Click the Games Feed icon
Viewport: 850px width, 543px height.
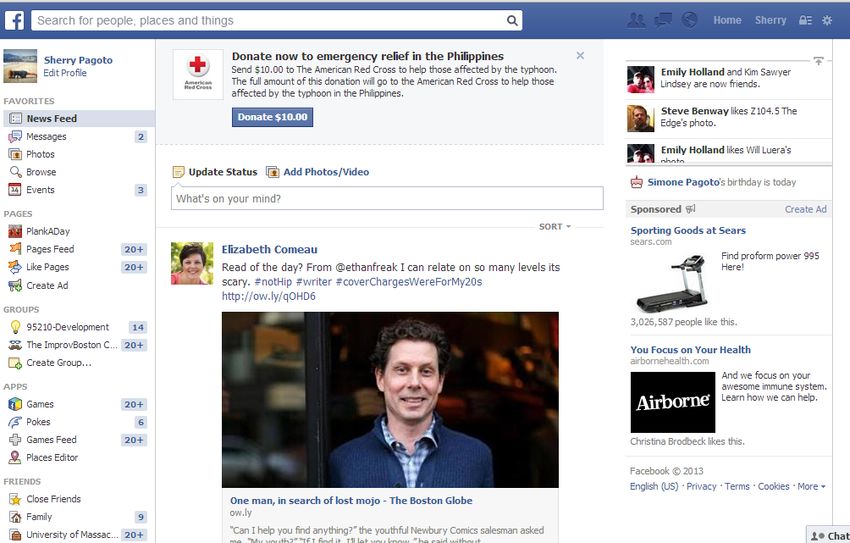coord(15,440)
